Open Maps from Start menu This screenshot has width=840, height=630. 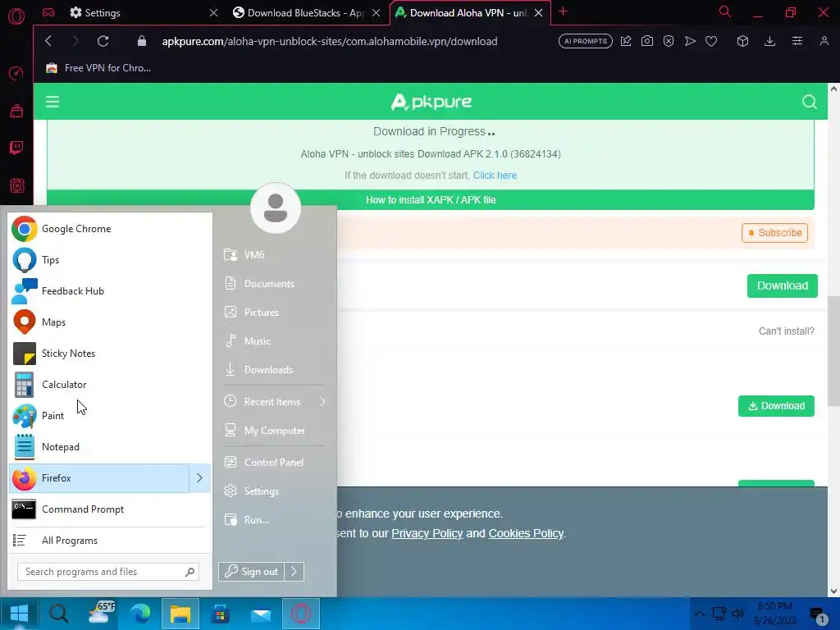point(110,322)
